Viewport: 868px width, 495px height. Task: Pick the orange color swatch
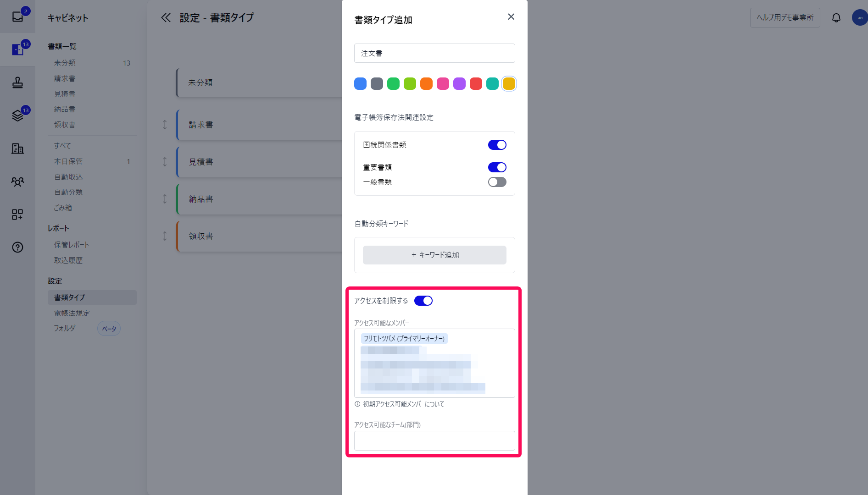pyautogui.click(x=426, y=84)
